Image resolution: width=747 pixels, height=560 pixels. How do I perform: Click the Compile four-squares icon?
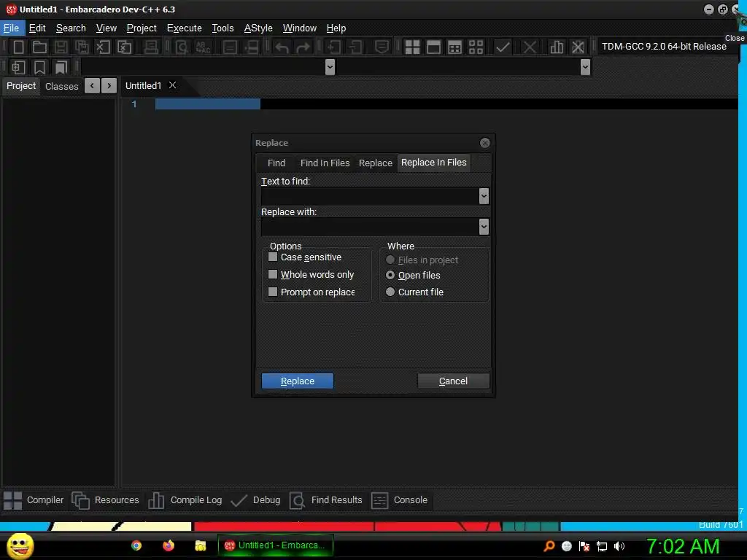[413, 47]
